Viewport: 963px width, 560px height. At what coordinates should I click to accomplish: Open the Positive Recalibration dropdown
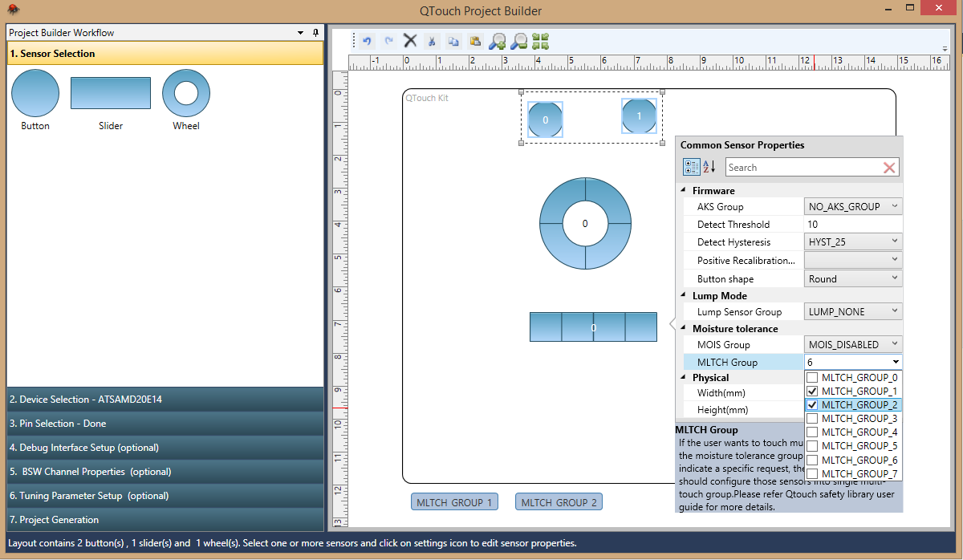coord(853,260)
